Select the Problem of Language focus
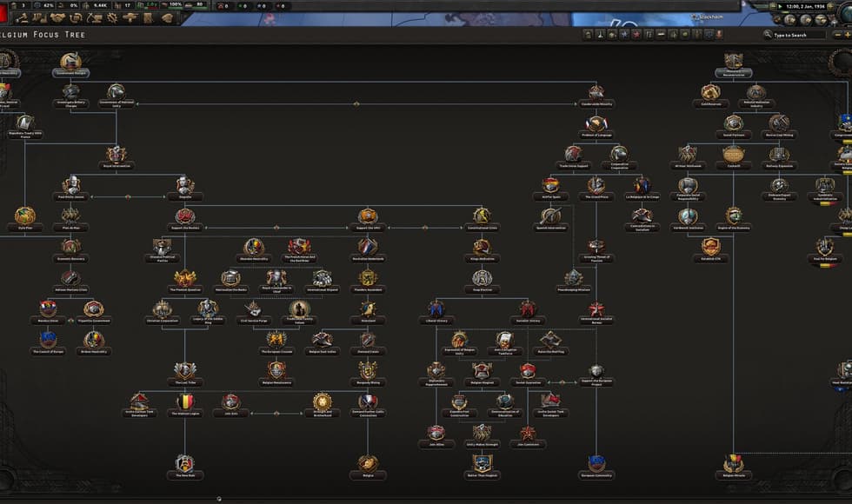Screen dimensions: 852x504 click(x=596, y=127)
